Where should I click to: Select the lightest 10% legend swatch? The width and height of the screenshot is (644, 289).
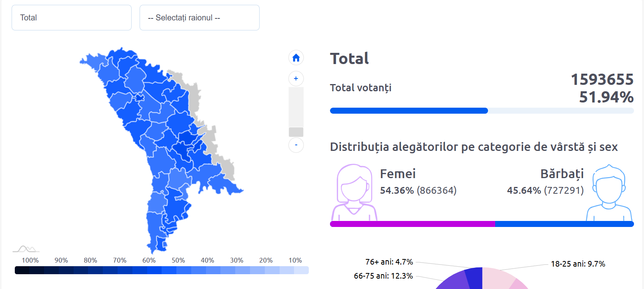click(x=301, y=270)
